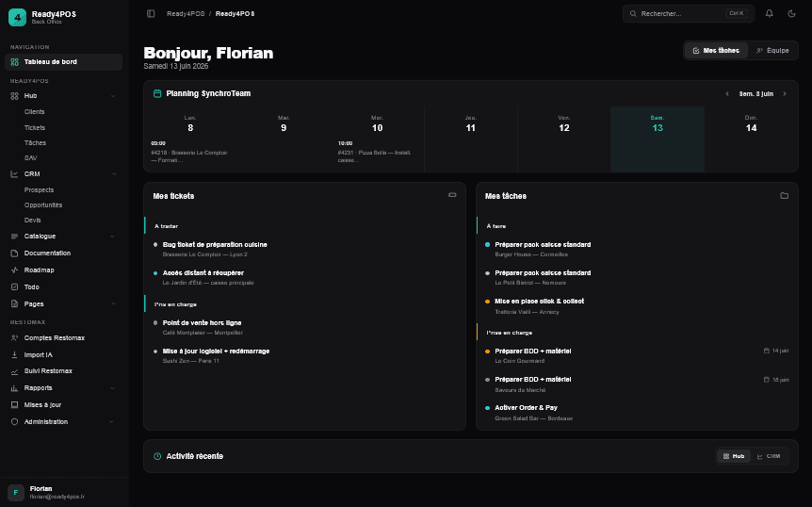The height and width of the screenshot is (507, 812).
Task: Open Tickets under Hub
Action: click(x=35, y=127)
